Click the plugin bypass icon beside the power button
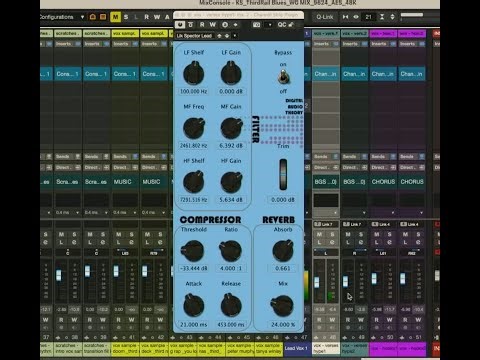The image size is (480, 360). pos(191,25)
